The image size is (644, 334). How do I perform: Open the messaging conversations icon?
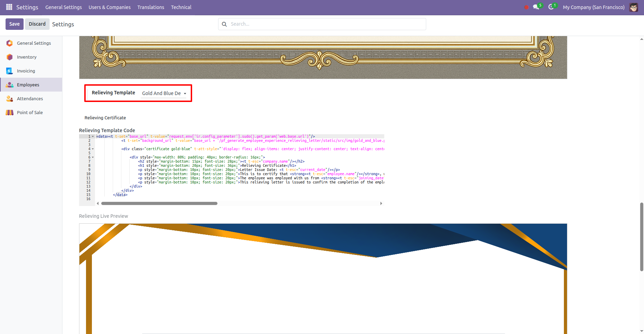[x=536, y=7]
